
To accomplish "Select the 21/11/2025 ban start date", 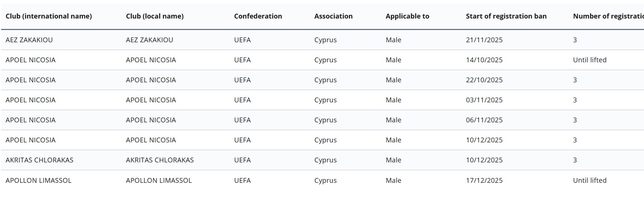I will [484, 40].
